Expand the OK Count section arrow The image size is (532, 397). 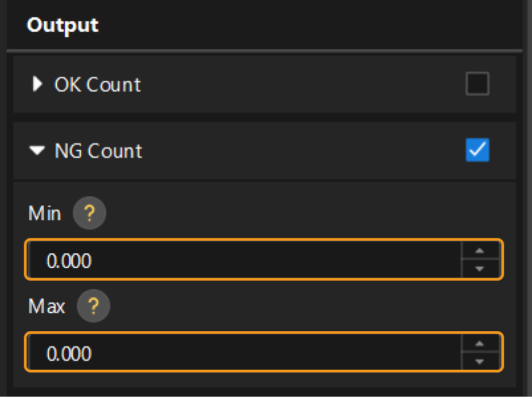[37, 84]
